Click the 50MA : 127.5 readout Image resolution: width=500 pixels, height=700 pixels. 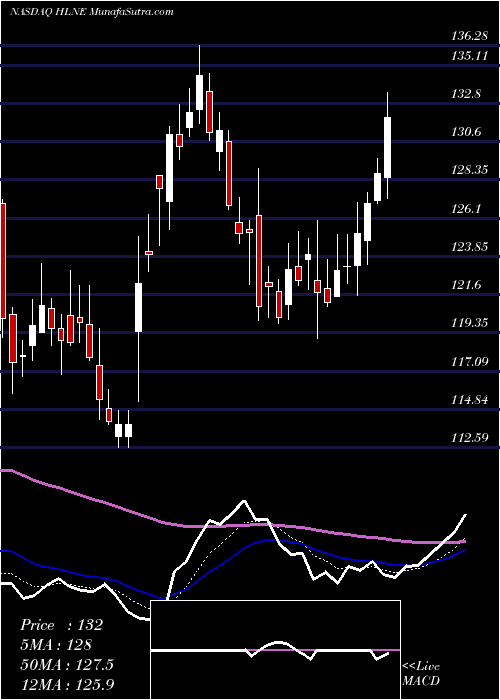tap(67, 664)
